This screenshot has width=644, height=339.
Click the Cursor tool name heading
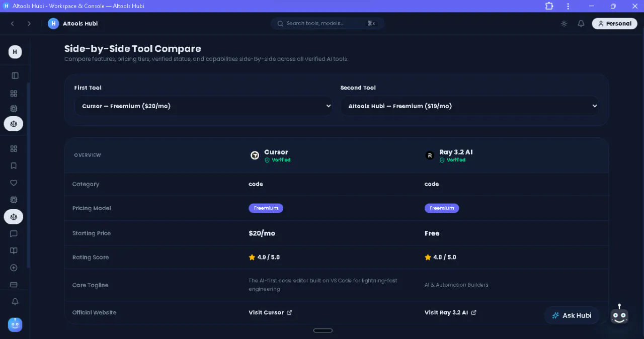pos(276,152)
